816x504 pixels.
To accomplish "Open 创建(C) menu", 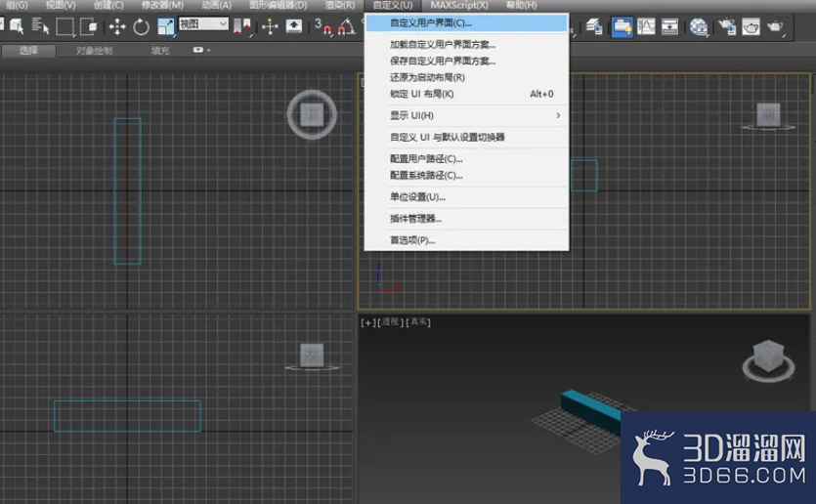I will (108, 5).
